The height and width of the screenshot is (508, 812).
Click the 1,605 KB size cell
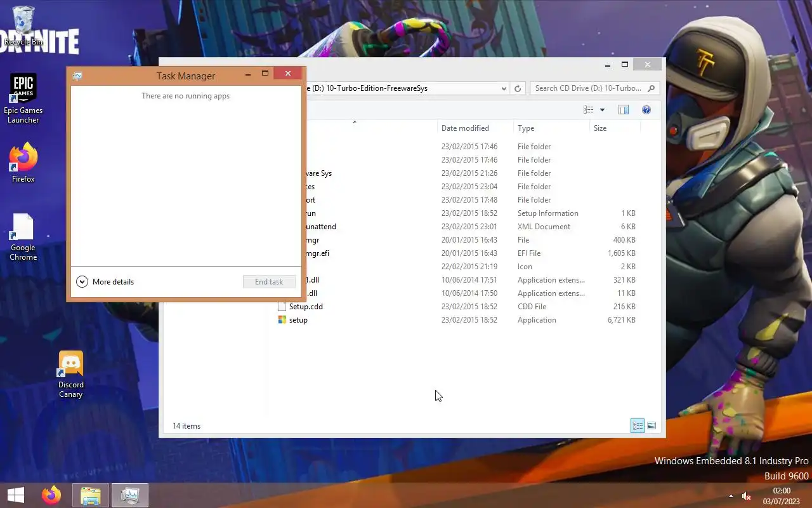coord(622,253)
